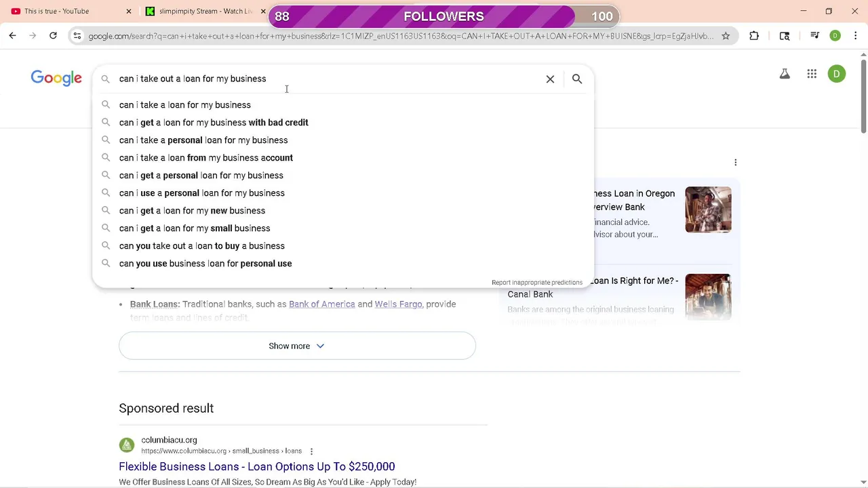Select 'can i take a personal loan' suggestion

click(x=203, y=140)
